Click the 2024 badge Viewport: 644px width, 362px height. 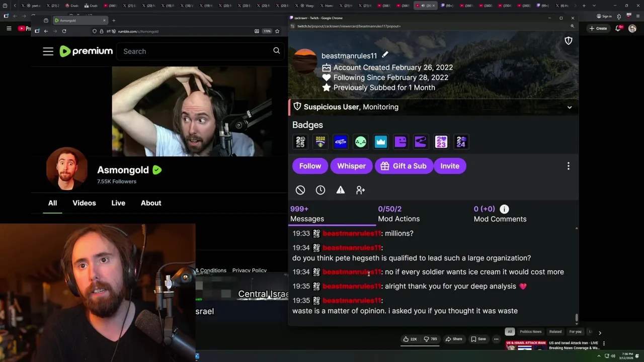[x=461, y=142]
